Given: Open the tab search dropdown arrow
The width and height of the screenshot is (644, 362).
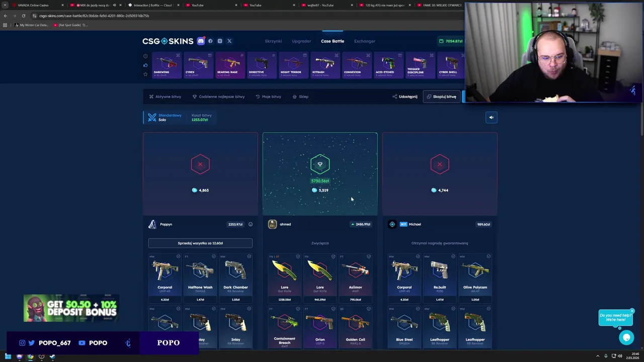Looking at the screenshot, I should [x=5, y=5].
